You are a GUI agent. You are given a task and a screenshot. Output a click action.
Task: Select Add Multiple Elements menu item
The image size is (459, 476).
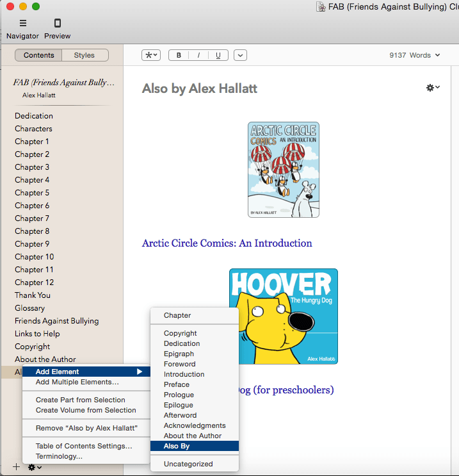point(77,382)
